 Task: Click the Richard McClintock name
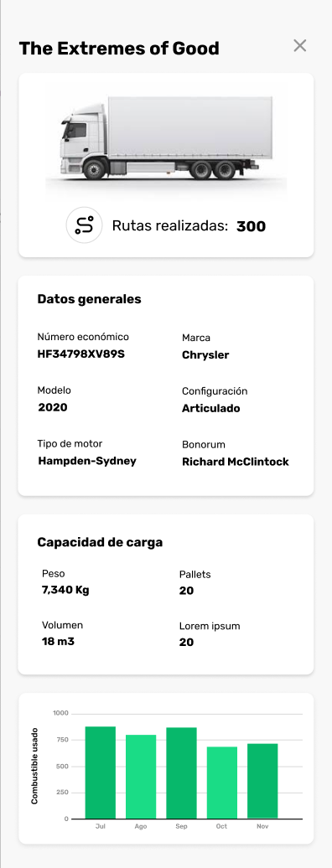(235, 462)
